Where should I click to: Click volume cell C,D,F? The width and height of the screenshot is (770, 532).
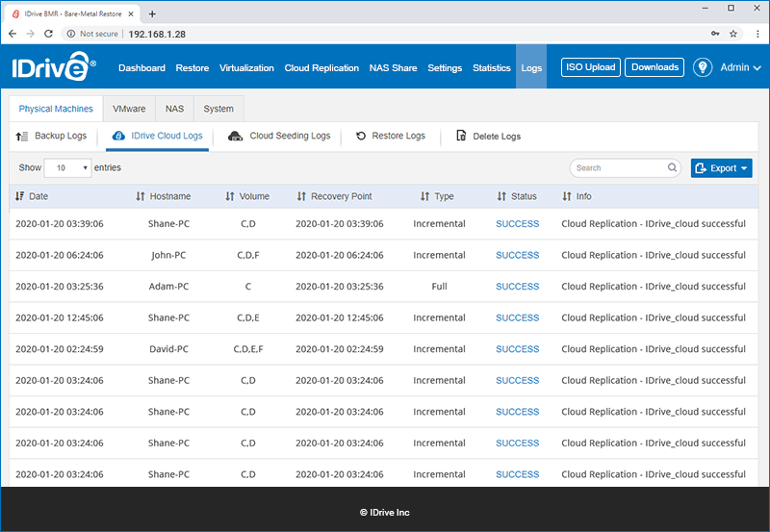(x=248, y=255)
